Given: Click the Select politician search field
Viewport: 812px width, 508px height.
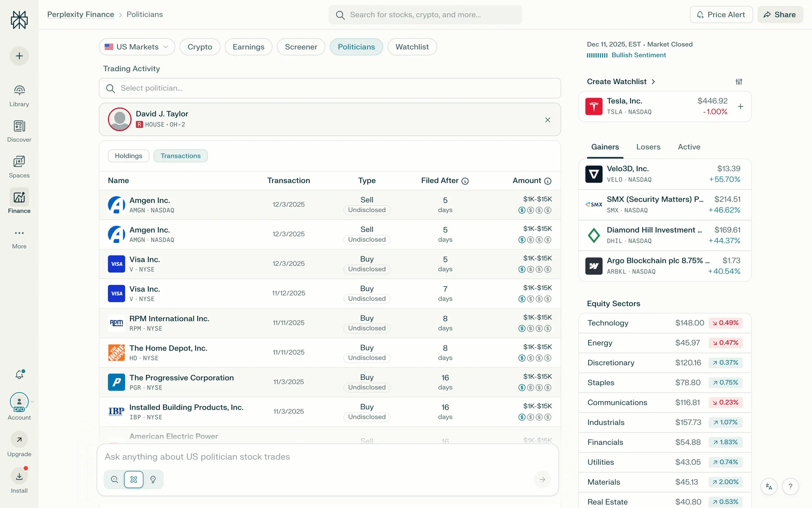Looking at the screenshot, I should pos(330,88).
